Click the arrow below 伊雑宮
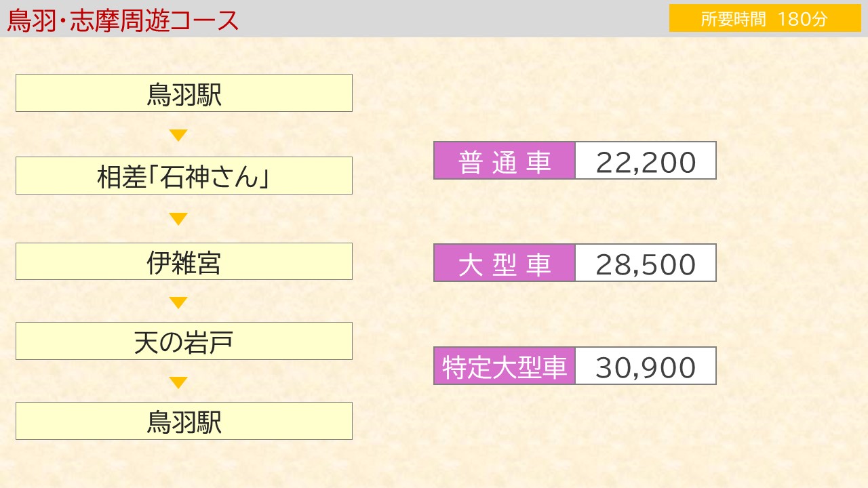This screenshot has height=488, width=868. [x=178, y=302]
